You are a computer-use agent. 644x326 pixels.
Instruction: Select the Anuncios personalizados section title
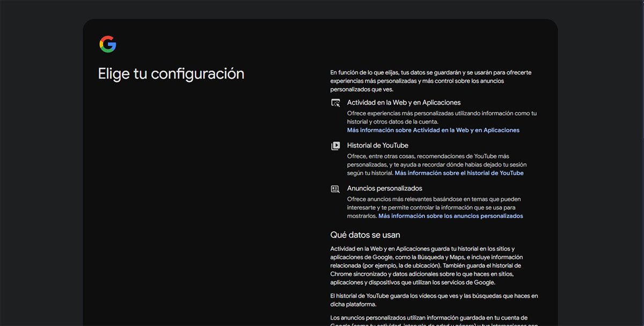click(x=384, y=188)
